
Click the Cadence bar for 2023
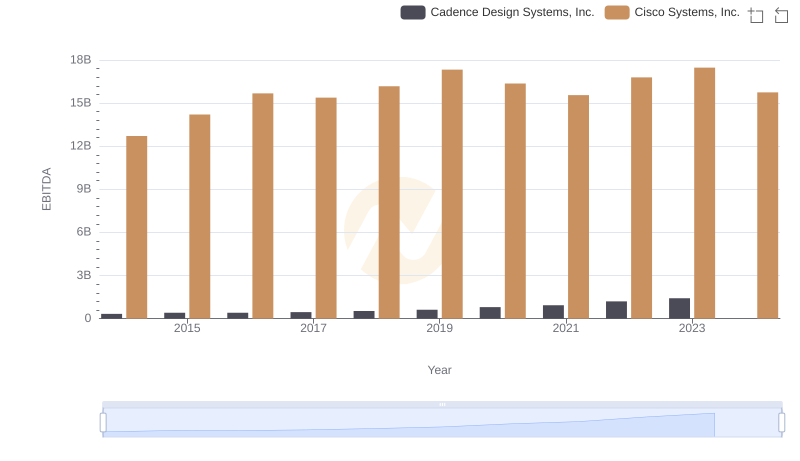(680, 308)
